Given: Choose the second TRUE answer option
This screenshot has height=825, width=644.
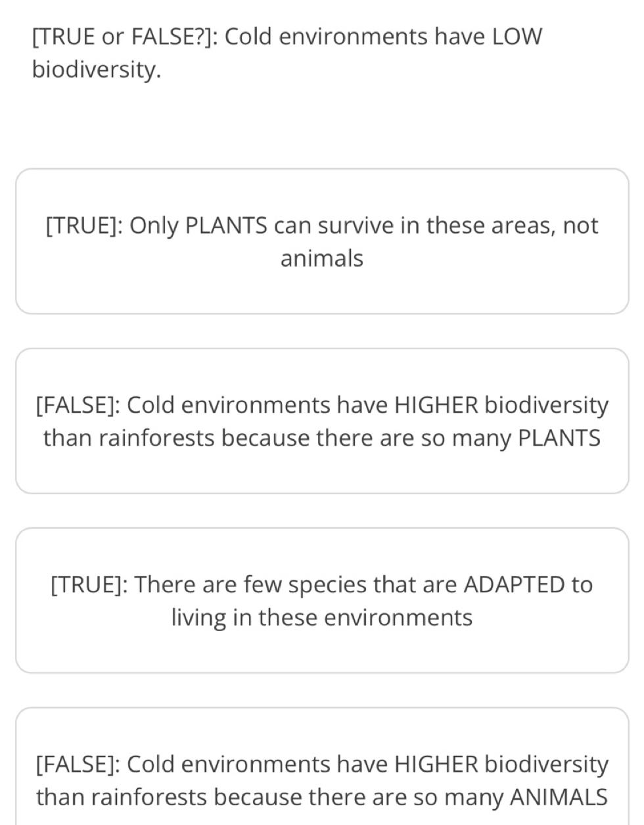Looking at the screenshot, I should (322, 600).
